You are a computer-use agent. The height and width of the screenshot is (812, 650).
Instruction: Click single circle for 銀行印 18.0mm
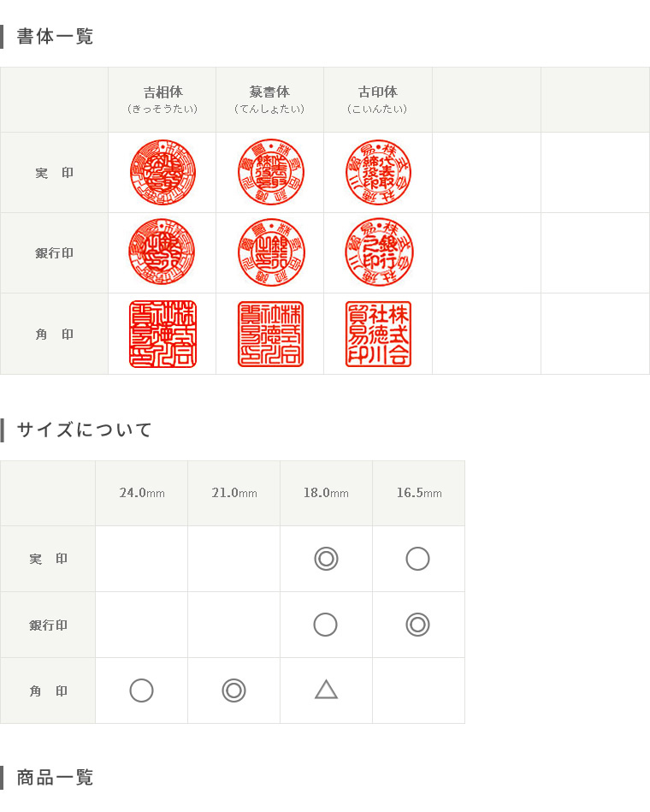(x=326, y=625)
